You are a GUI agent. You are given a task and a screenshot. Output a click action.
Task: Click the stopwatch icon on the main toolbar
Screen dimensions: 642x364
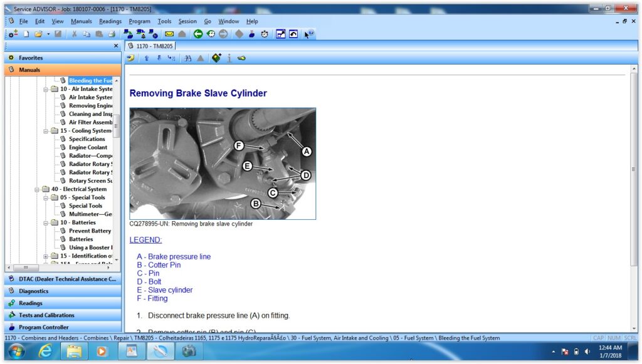pyautogui.click(x=264, y=34)
